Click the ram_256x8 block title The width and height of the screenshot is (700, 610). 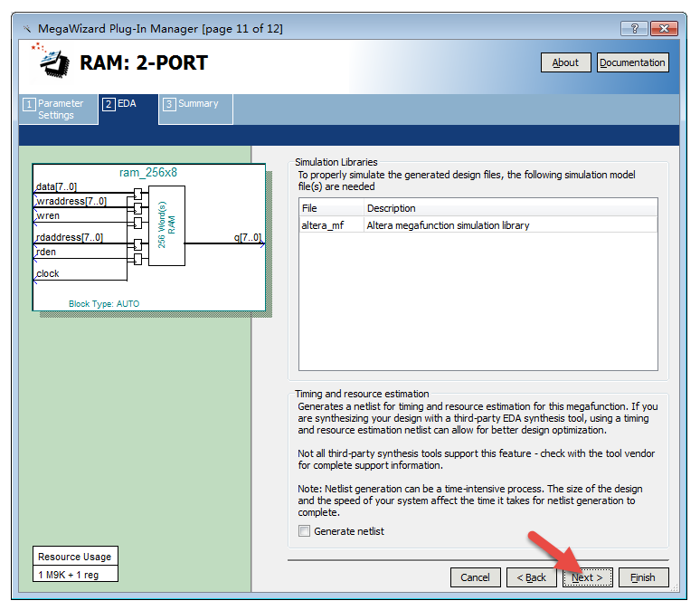pyautogui.click(x=148, y=173)
